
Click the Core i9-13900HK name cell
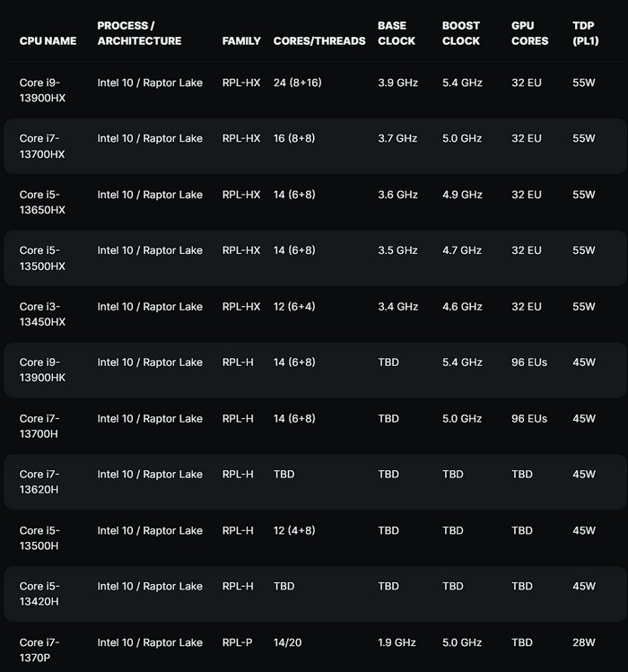point(42,370)
